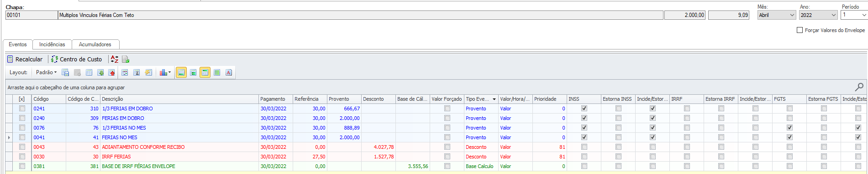This screenshot has width=868, height=174.
Task: Toggle the first highlighted grid view icon
Action: (181, 72)
